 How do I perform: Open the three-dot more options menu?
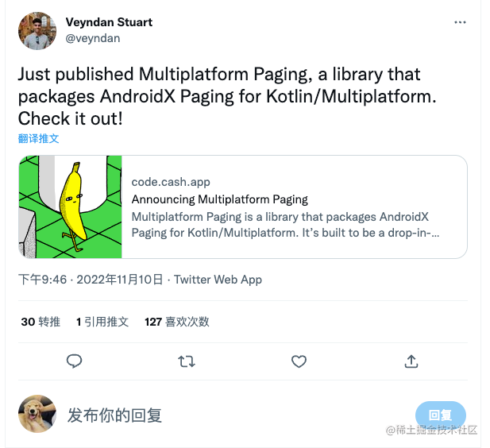point(460,22)
